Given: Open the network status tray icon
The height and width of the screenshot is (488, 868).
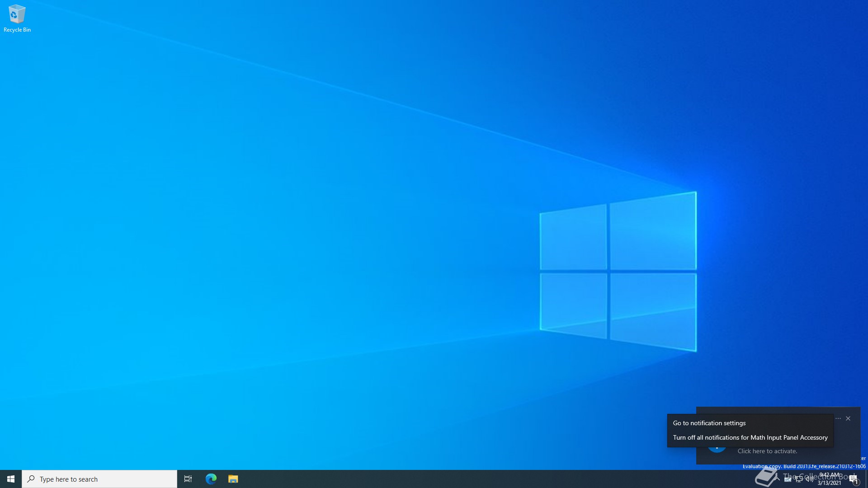Looking at the screenshot, I should pyautogui.click(x=799, y=479).
